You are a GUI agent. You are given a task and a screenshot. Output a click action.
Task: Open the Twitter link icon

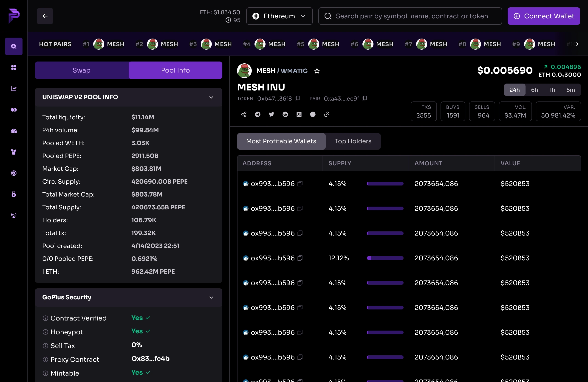point(271,114)
